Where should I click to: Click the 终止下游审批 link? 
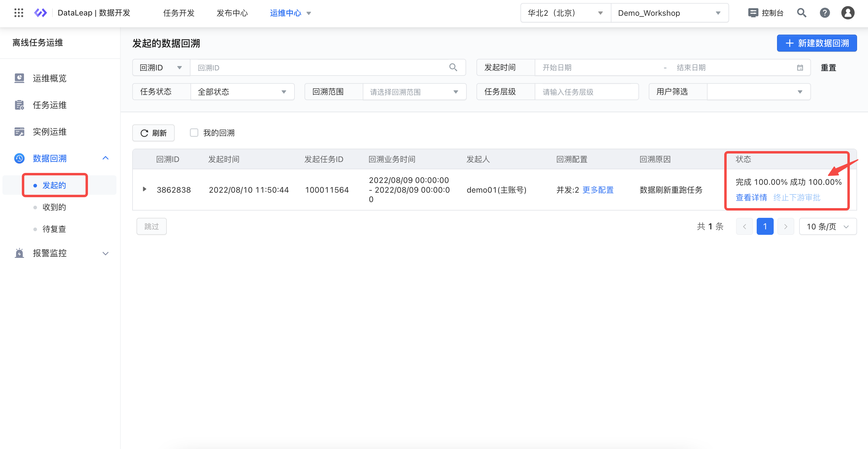pos(796,197)
